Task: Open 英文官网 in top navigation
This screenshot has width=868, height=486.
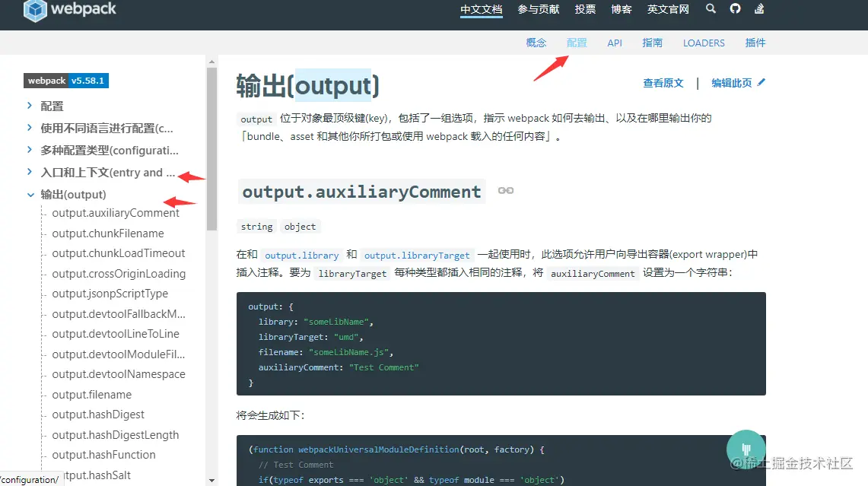Action: click(x=668, y=9)
